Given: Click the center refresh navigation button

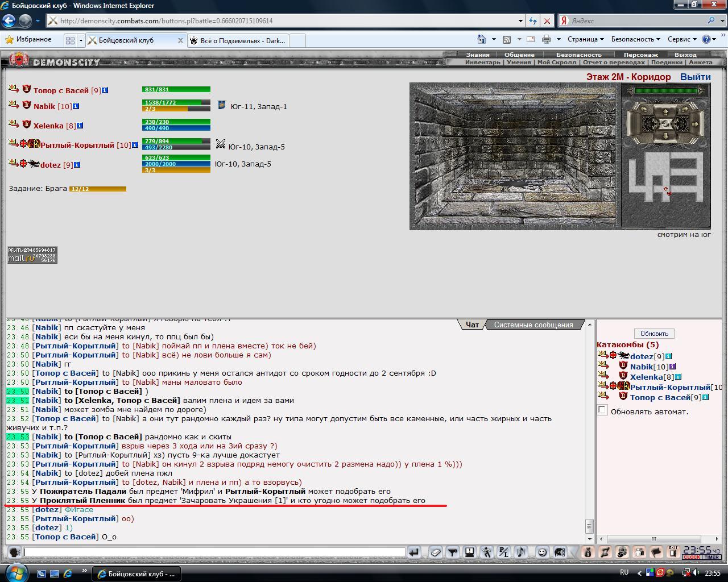Looking at the screenshot, I should tap(665, 124).
